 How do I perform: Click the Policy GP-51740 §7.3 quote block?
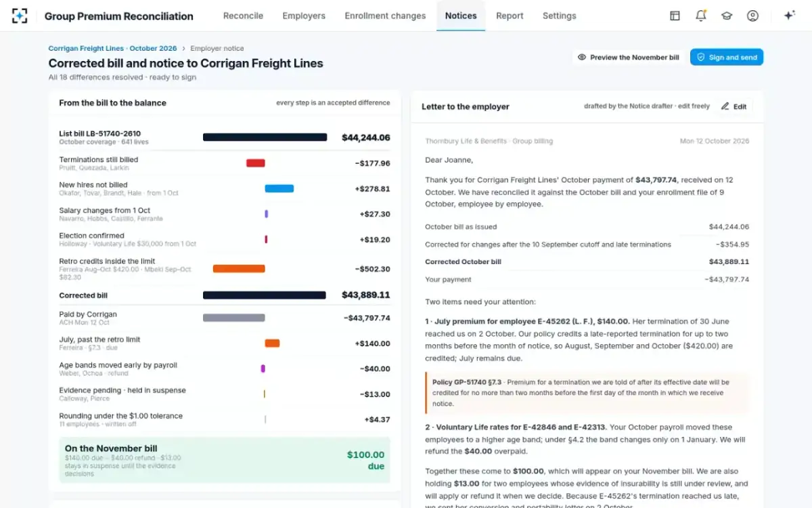pos(587,393)
